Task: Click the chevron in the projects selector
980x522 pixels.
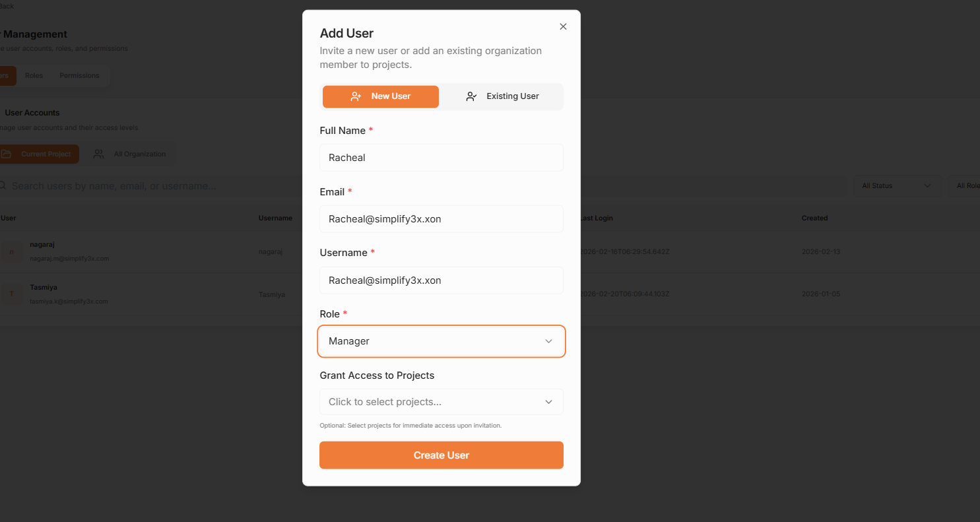Action: click(548, 402)
